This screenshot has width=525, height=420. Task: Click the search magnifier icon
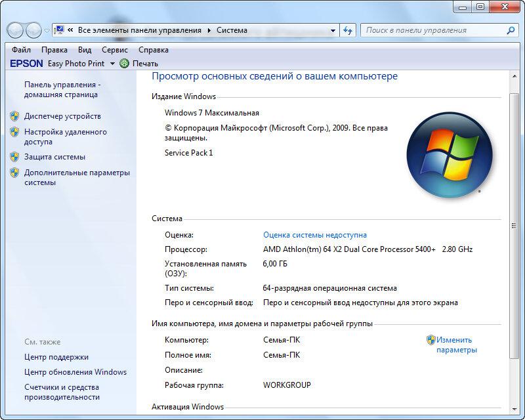(511, 30)
